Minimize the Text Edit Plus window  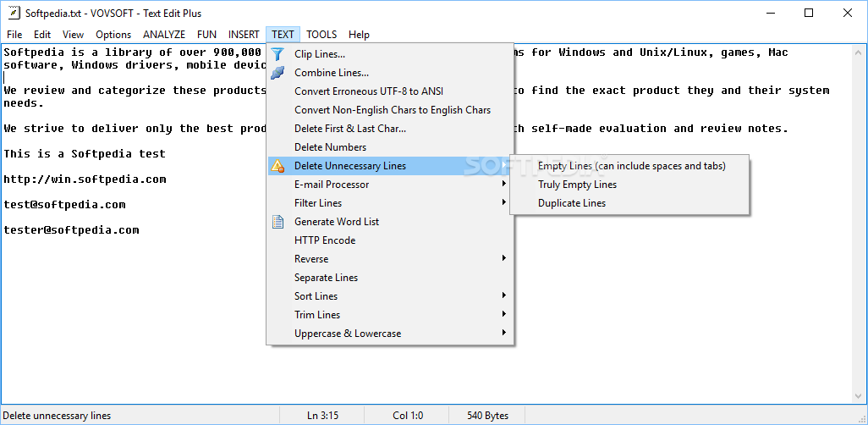tap(770, 14)
